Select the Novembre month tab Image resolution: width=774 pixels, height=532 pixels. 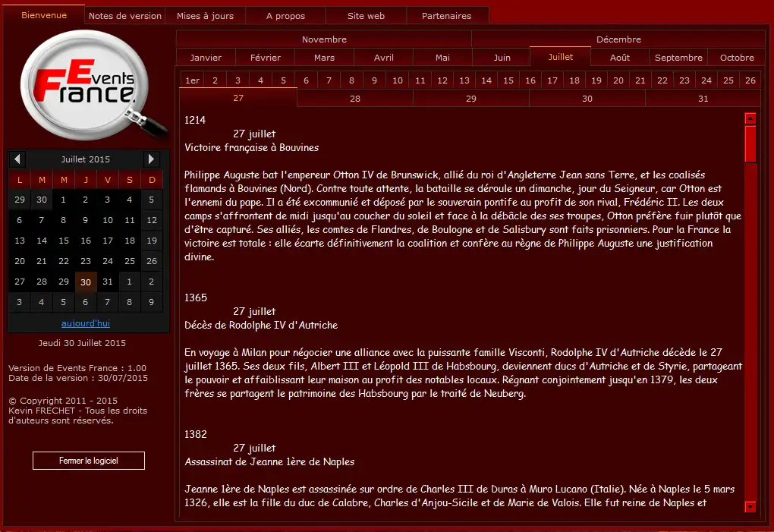pos(324,39)
